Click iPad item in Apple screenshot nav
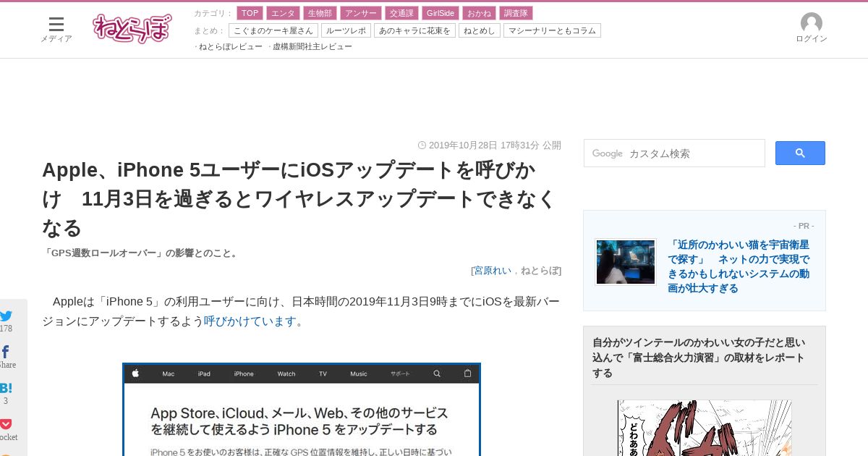 tap(205, 374)
